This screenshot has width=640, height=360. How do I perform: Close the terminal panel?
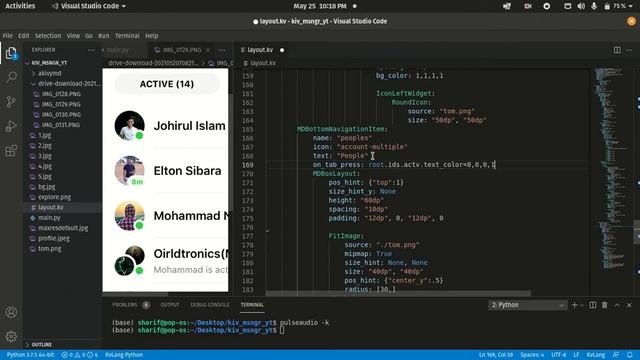(x=629, y=305)
